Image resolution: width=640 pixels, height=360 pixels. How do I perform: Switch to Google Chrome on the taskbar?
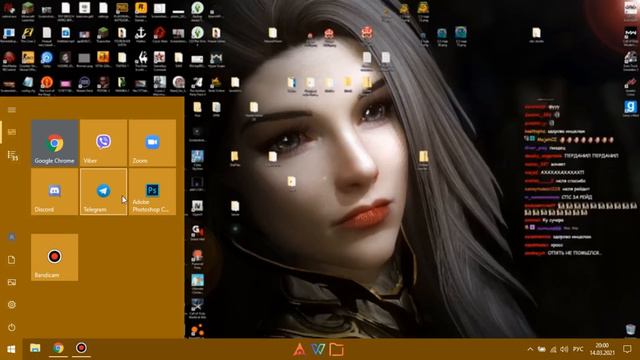point(58,348)
